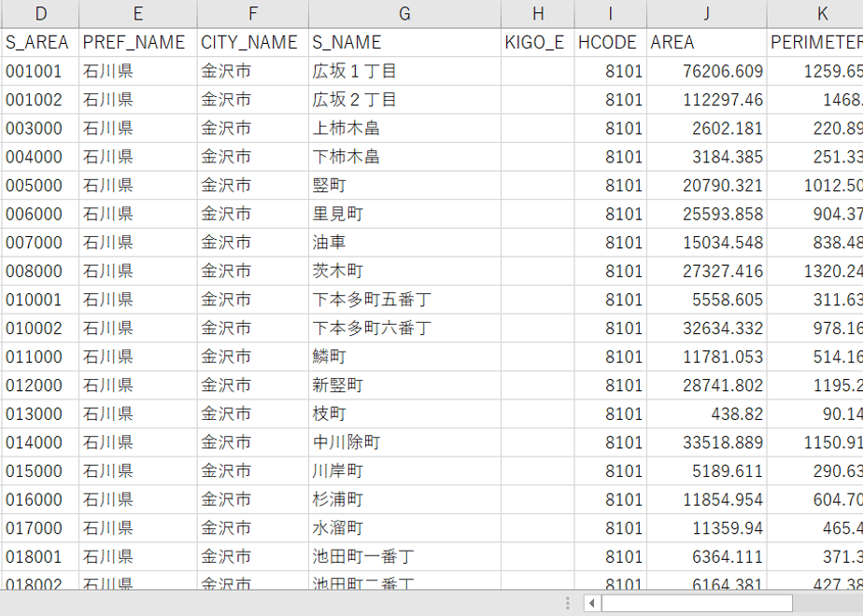Click the S_NAME header cell
Screen dimensions: 863x616
pos(405,42)
